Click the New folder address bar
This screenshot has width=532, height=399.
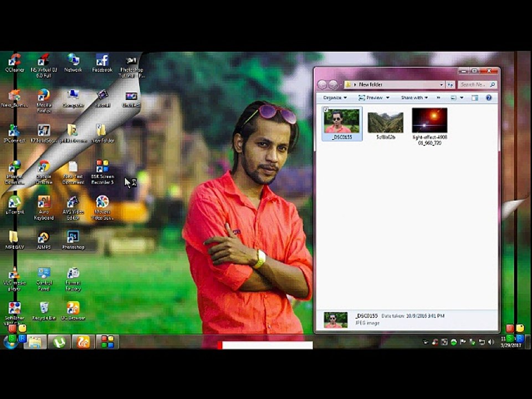tap(395, 84)
